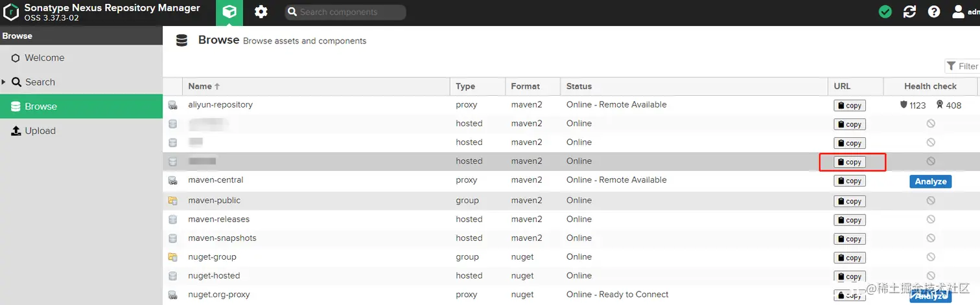Click the disabled health check icon for nuget-group
This screenshot has width=980, height=305.
(x=931, y=257)
